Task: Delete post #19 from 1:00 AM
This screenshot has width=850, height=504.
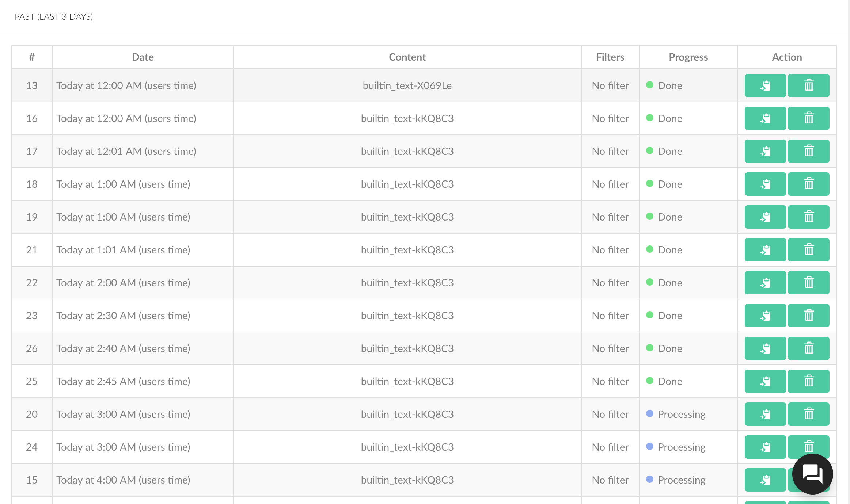Action: point(808,217)
